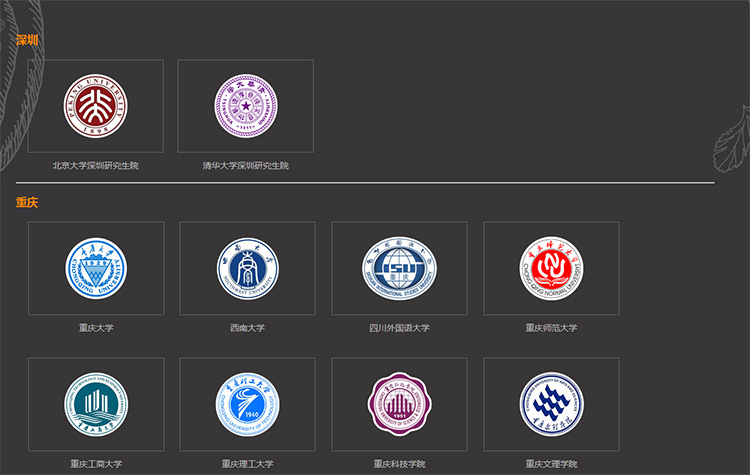Viewport: 750px width, 475px height.
Task: Select the Southwest University emblem
Action: [248, 268]
